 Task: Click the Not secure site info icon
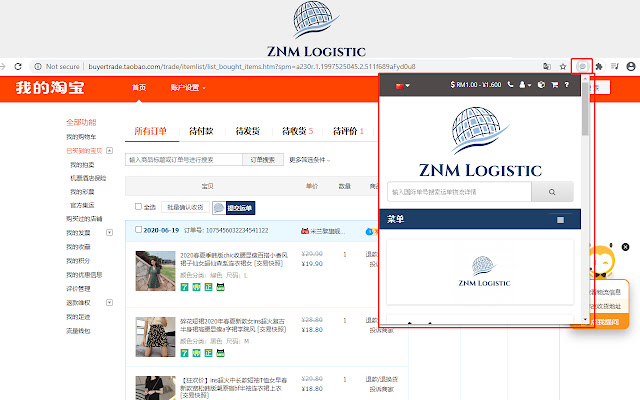[38, 66]
